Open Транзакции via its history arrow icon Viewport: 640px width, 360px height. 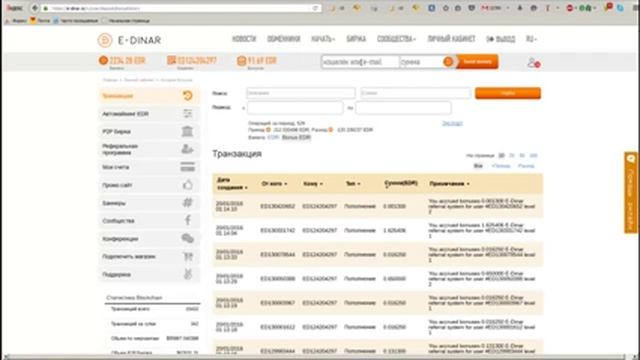pos(187,96)
